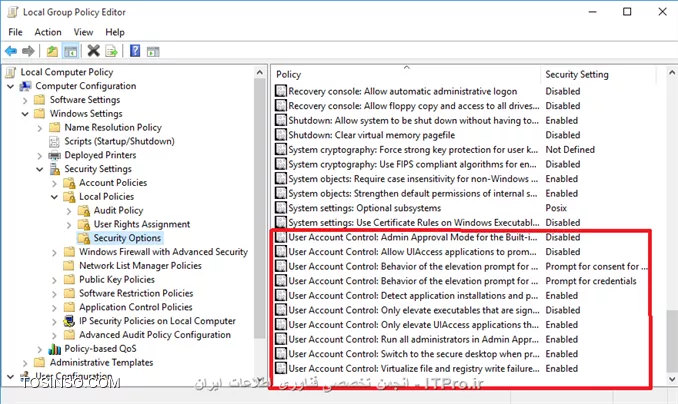This screenshot has height=404, width=678.
Task: Select User Account Control: Admin Approval Mode for Built-in policy
Action: 413,237
